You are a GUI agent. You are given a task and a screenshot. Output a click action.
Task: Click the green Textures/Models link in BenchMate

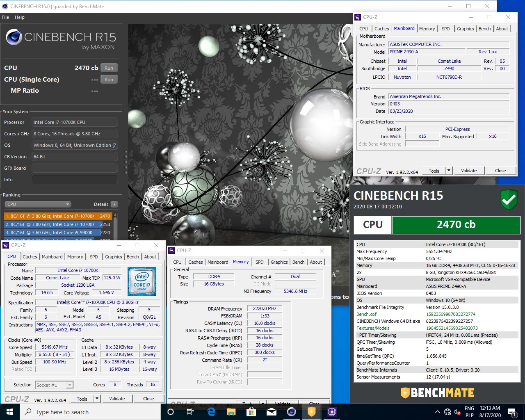click(x=373, y=328)
